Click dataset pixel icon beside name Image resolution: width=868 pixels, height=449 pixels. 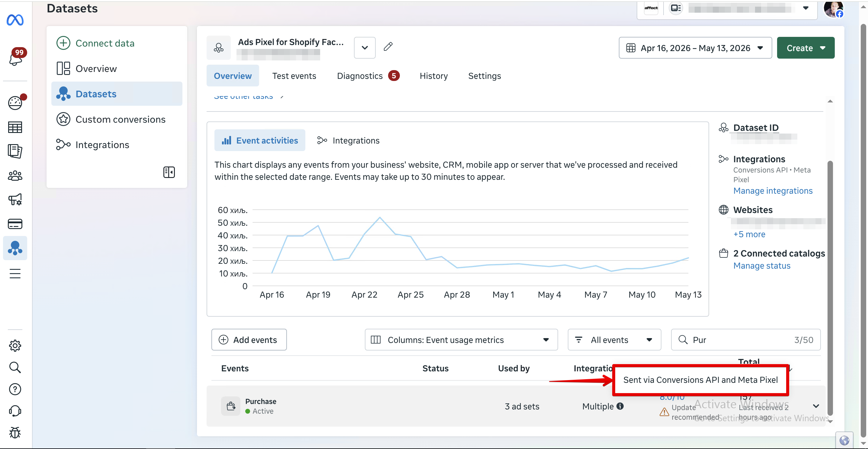coord(218,47)
